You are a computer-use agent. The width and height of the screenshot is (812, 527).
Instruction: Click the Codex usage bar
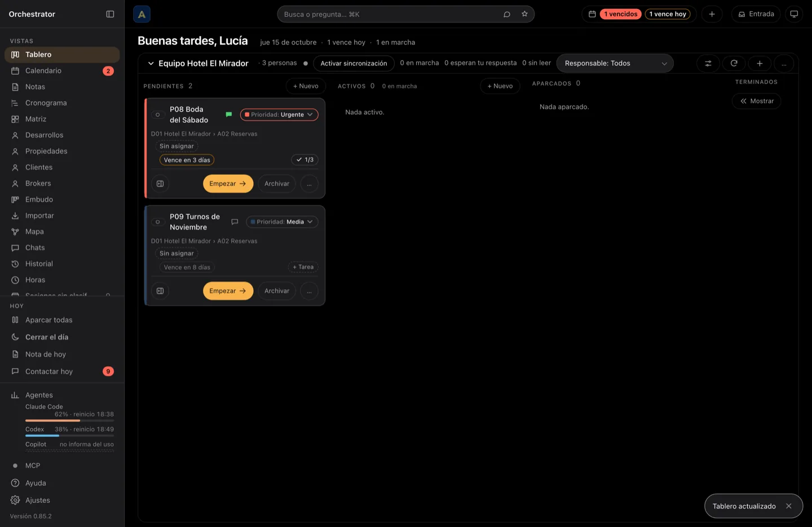pyautogui.click(x=69, y=436)
